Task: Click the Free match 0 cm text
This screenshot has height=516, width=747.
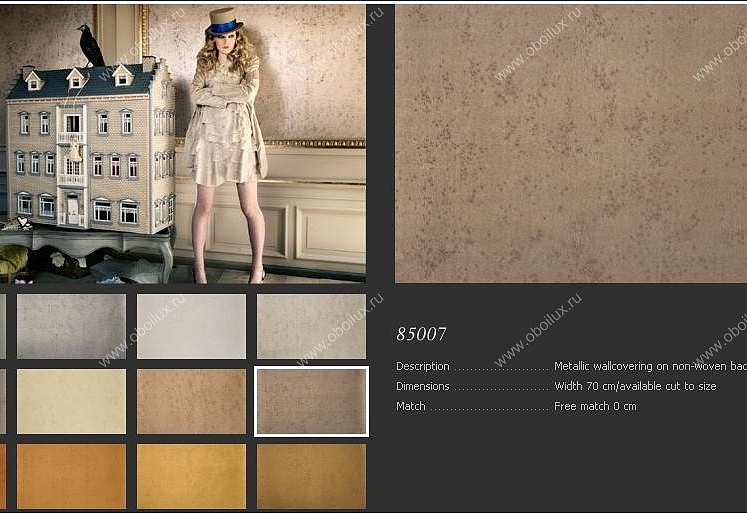Action: (x=595, y=406)
